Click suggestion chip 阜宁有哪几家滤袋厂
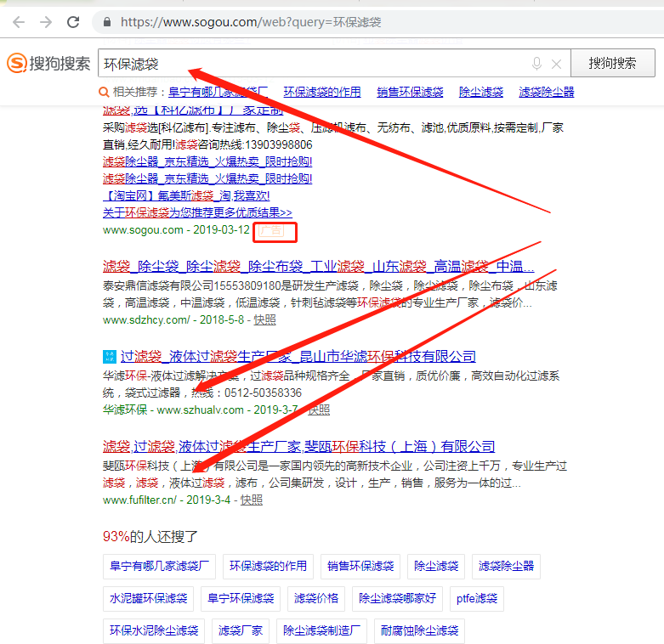 159,566
